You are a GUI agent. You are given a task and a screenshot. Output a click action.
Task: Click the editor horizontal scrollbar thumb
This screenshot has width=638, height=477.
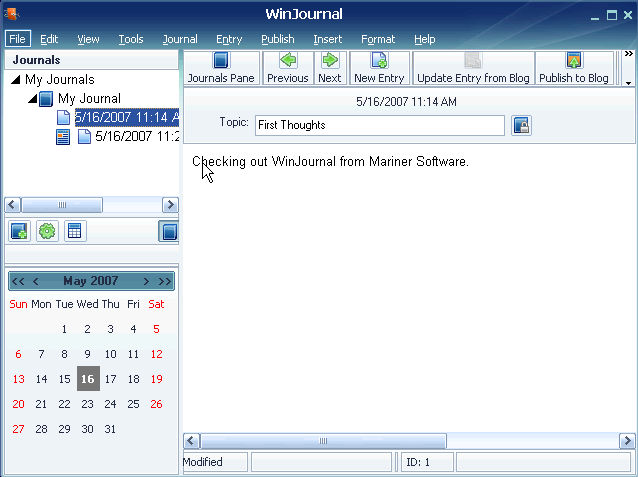pos(323,441)
